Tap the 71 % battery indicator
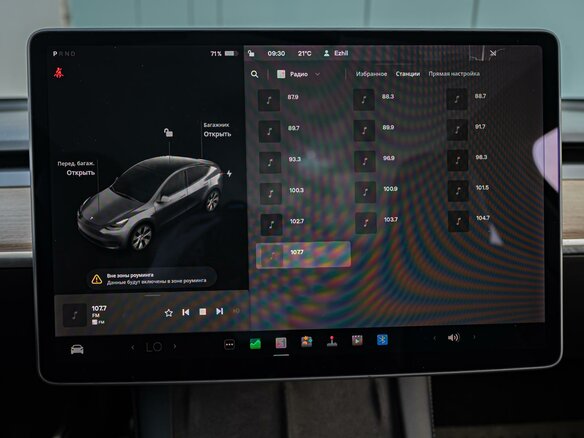 [224, 54]
